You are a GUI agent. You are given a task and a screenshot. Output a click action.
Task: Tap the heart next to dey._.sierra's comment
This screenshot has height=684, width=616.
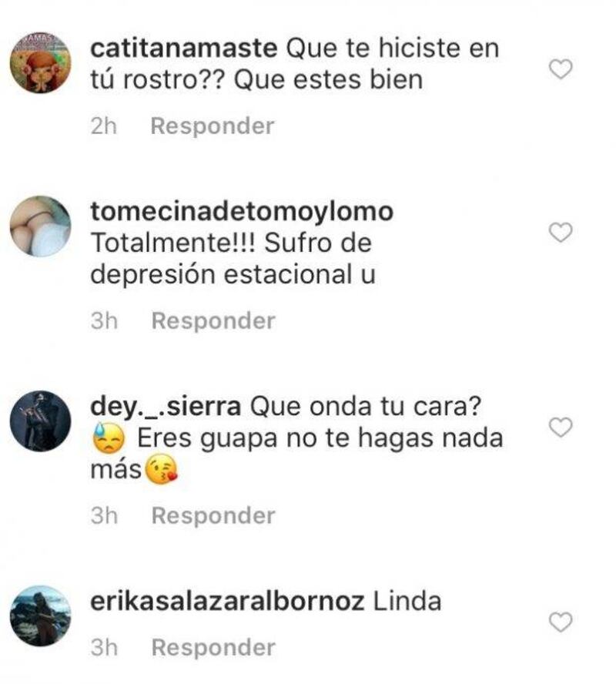(x=561, y=427)
